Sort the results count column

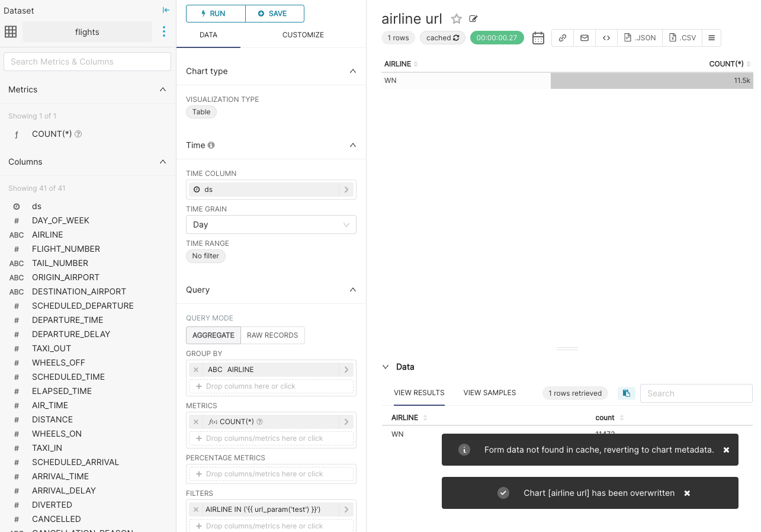(609, 418)
